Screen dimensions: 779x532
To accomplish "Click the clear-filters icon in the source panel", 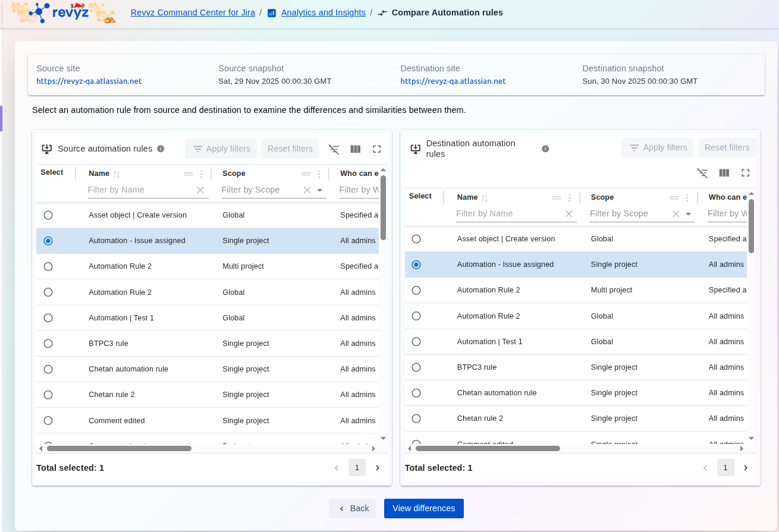I will [x=334, y=149].
